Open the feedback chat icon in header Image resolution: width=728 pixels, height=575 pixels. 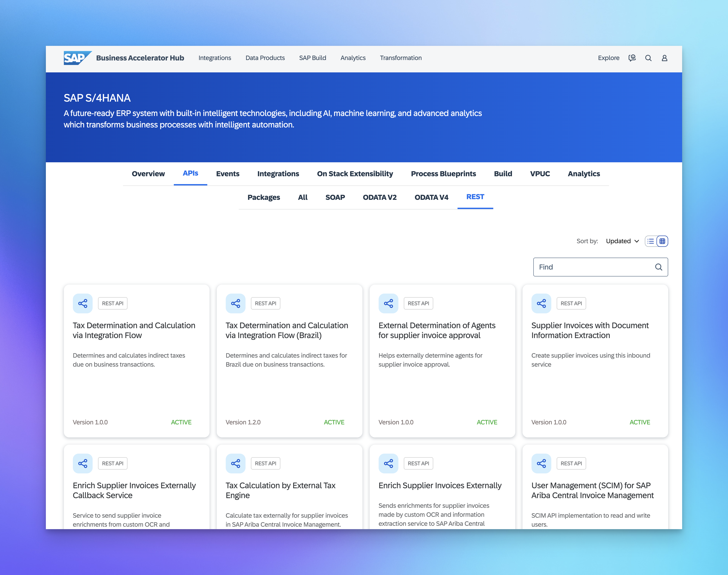(x=632, y=58)
